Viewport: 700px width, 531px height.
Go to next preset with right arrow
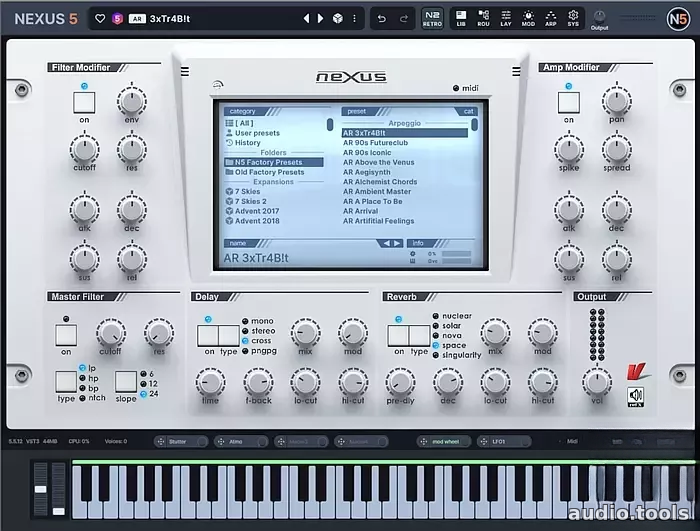321,19
